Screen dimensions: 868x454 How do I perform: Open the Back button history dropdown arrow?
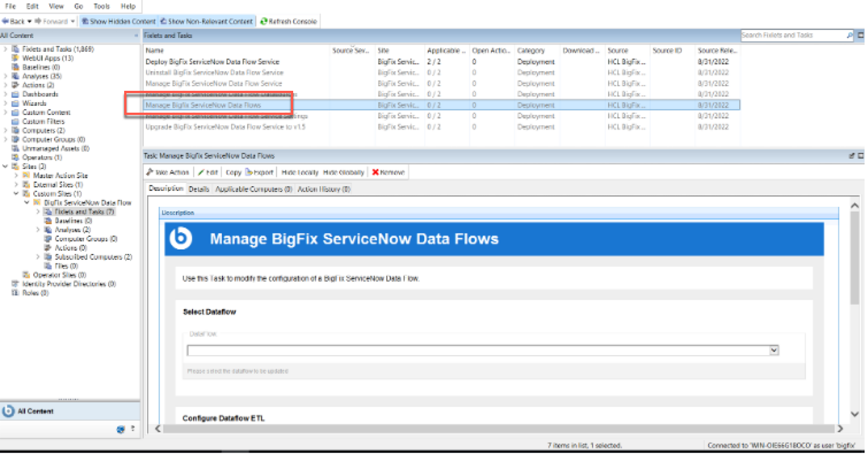tap(29, 21)
